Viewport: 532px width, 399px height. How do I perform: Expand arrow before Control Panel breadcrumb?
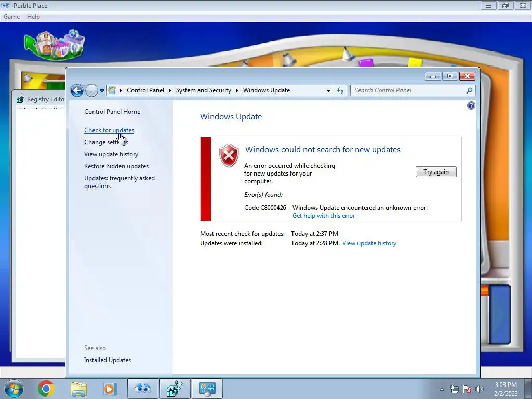121,90
